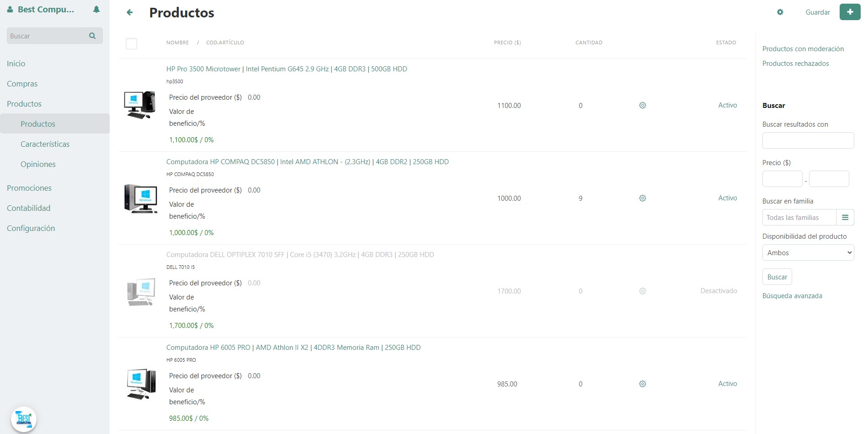This screenshot has width=868, height=434.
Task: Open the Promociones menu in sidebar
Action: coord(29,188)
